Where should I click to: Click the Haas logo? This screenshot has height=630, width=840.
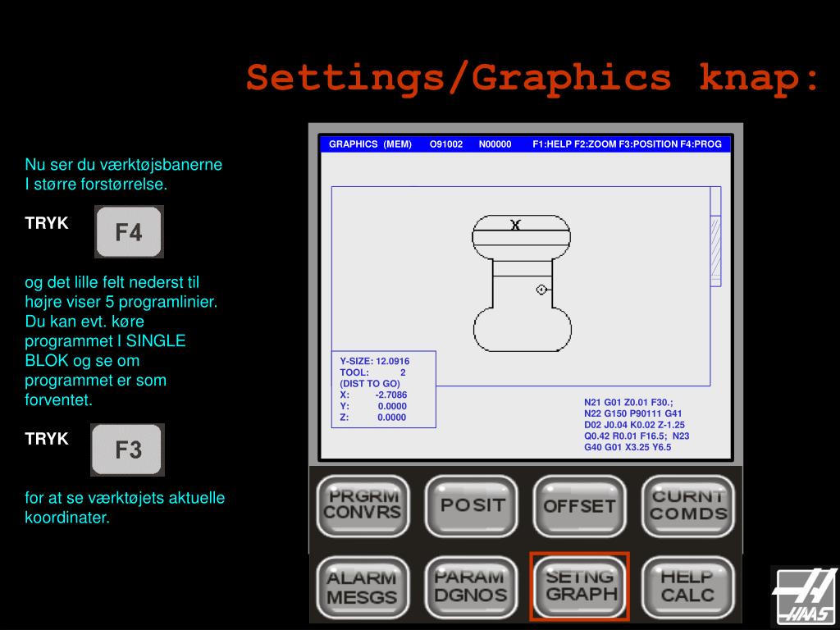[805, 597]
